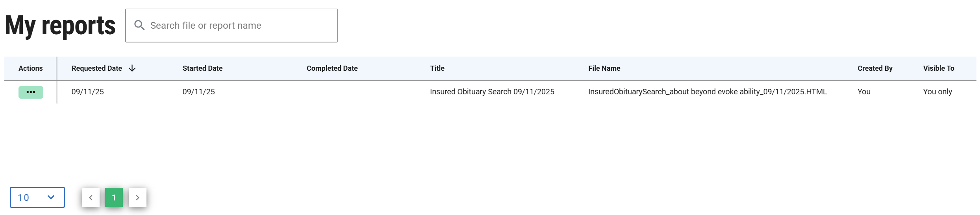Select page 1 button
This screenshot has height=215, width=980.
pyautogui.click(x=114, y=197)
